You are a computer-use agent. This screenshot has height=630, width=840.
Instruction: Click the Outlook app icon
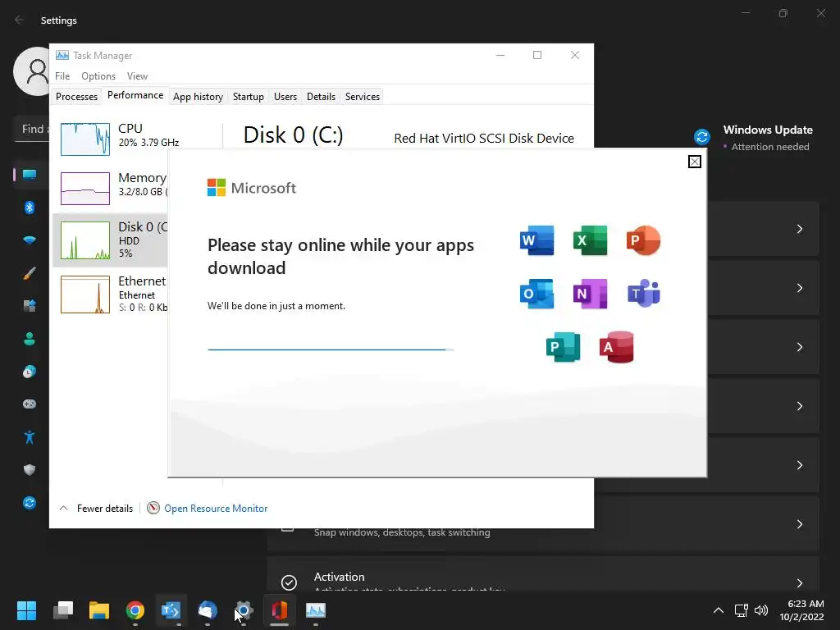click(x=536, y=294)
